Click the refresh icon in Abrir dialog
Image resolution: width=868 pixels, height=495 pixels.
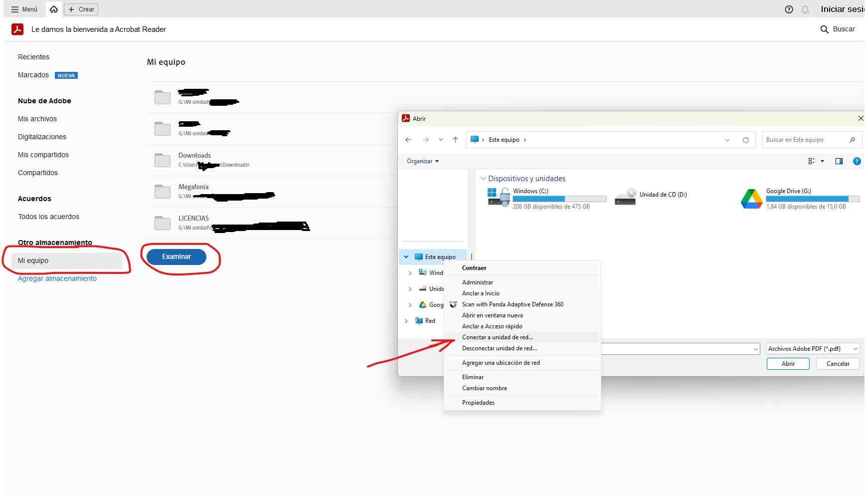pyautogui.click(x=746, y=140)
